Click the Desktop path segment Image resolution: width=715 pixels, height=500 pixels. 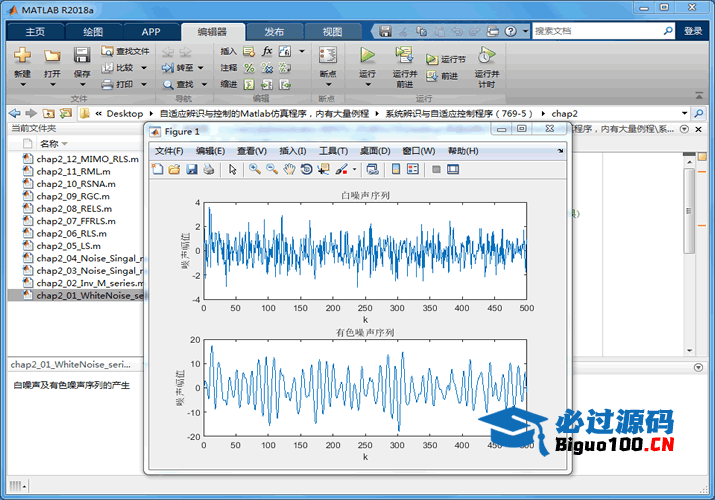pyautogui.click(x=124, y=113)
